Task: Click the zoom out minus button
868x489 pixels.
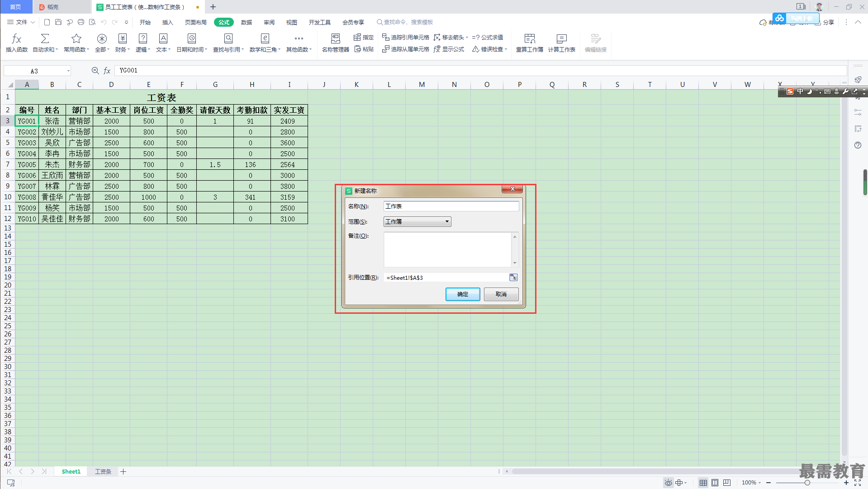Action: tap(768, 483)
